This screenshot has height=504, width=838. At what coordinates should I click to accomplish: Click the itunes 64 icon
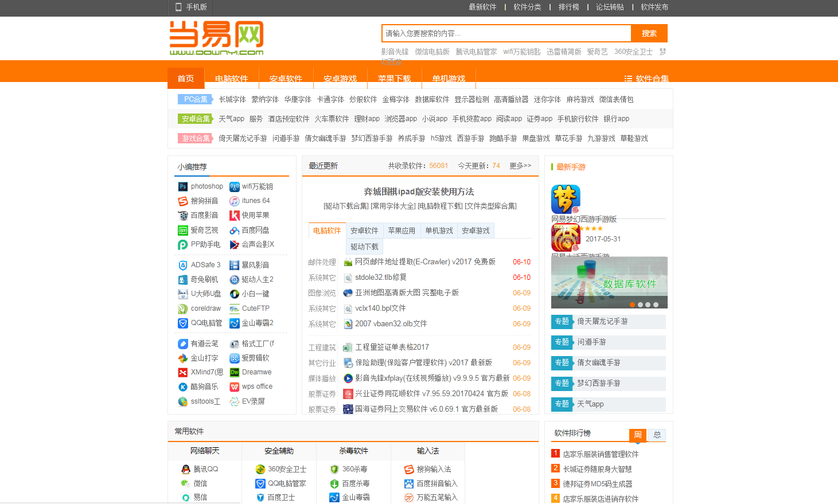pos(234,200)
